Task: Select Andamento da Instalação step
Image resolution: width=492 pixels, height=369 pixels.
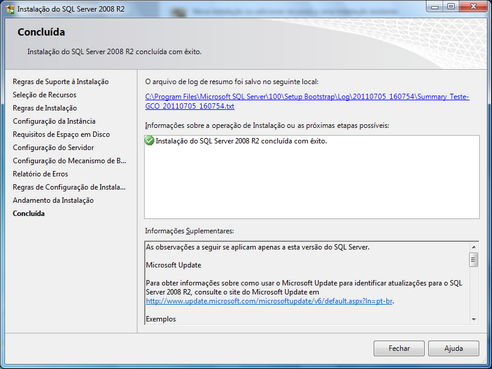Action: pyautogui.click(x=53, y=200)
